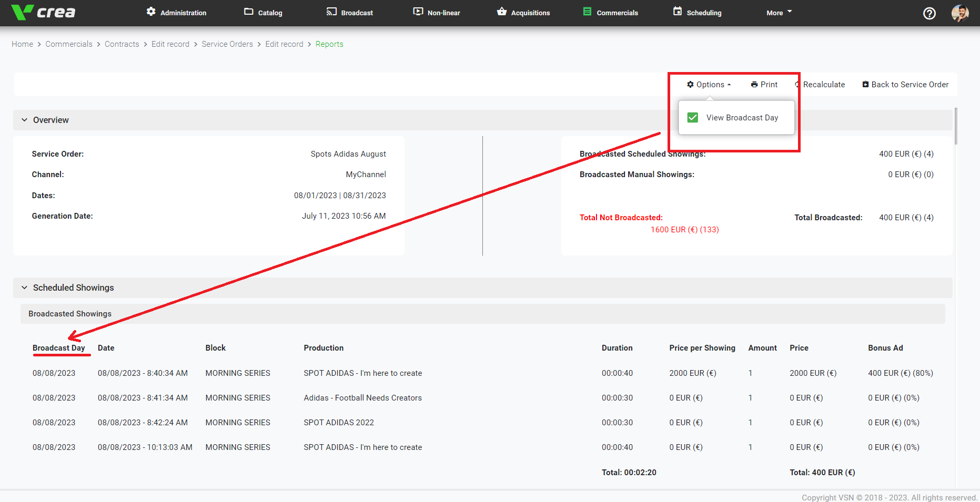Click the Back to Service Order icon

865,84
